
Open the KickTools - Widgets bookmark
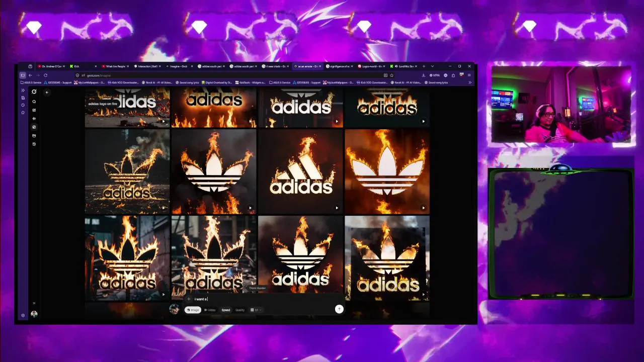250,82
